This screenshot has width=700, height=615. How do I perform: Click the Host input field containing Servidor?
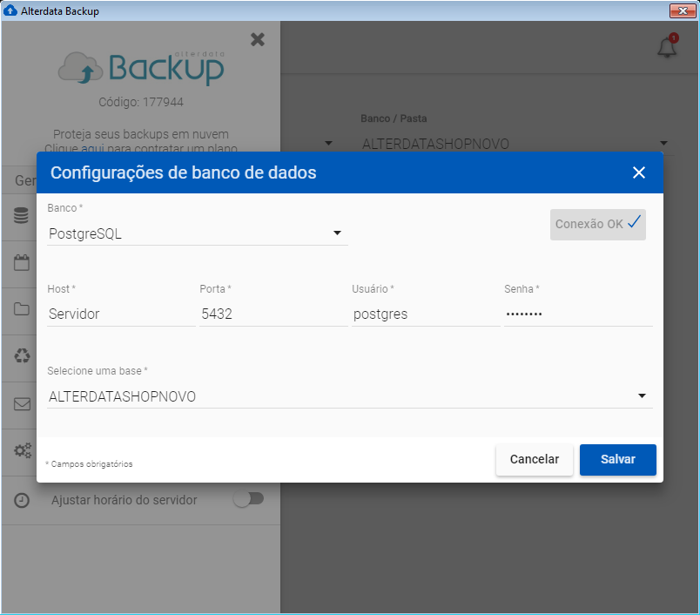point(120,314)
